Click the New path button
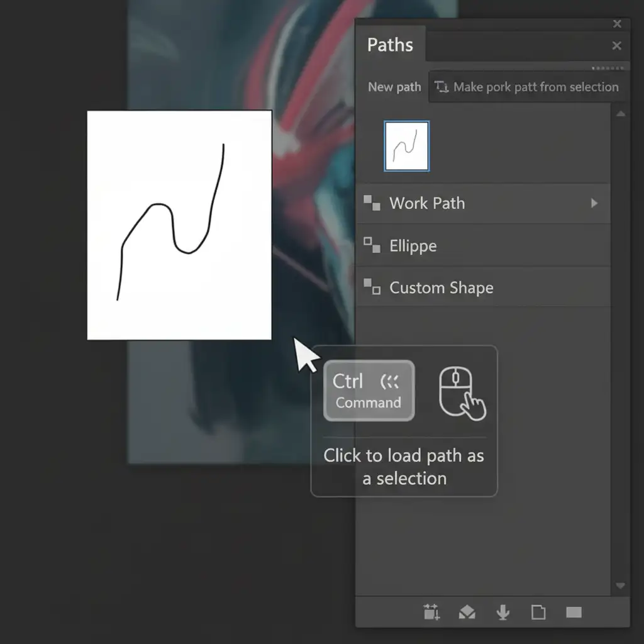Screen dimensions: 644x644 pos(394,87)
